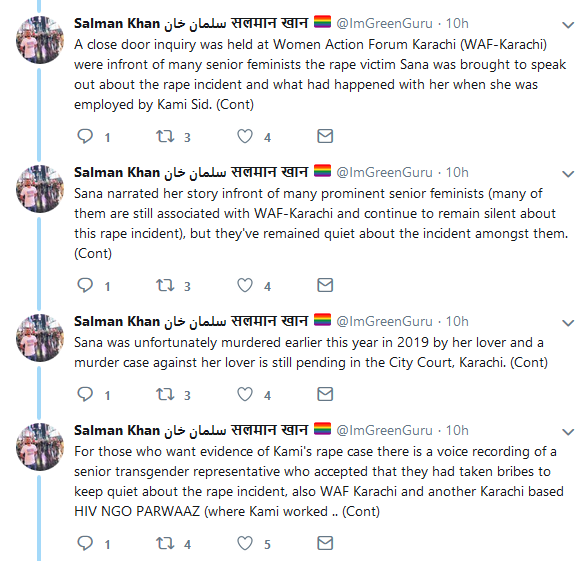Open @ImGreenGuru handle on the first tweet
Screen dimensions: 582x561
point(384,23)
